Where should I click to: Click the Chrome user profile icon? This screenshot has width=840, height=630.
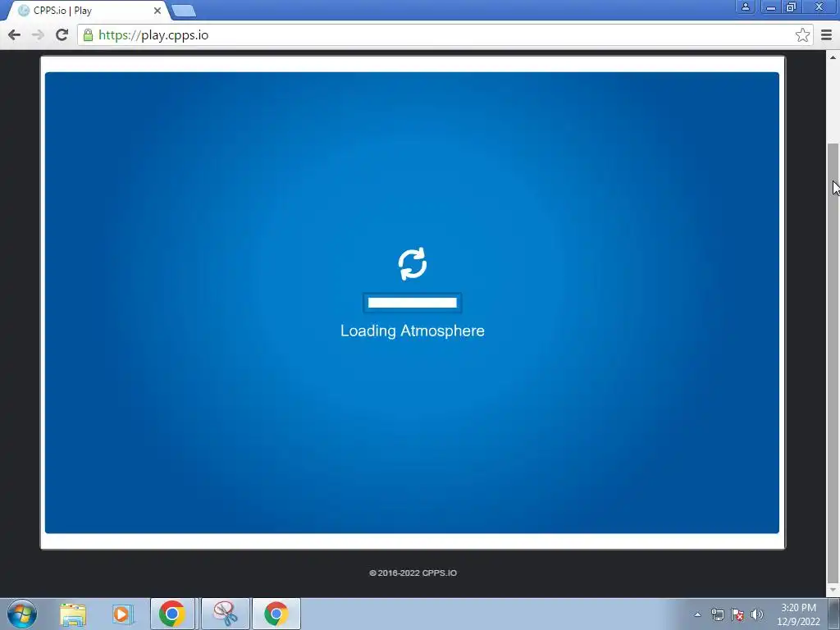(745, 7)
